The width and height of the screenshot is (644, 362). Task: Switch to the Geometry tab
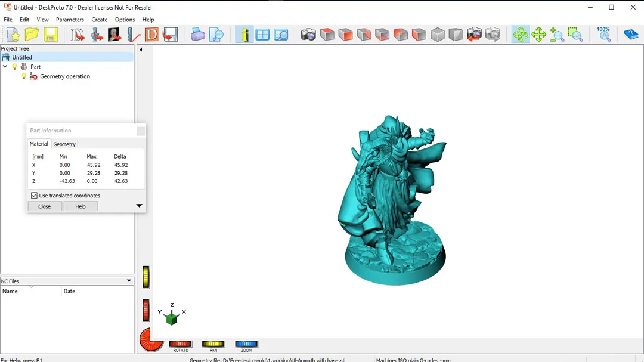64,144
